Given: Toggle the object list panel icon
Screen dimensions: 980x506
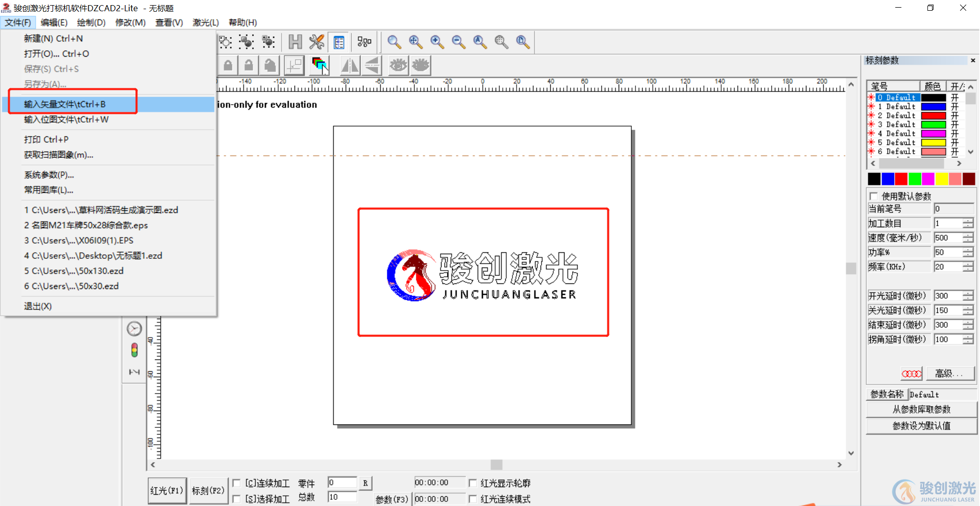Looking at the screenshot, I should pos(338,42).
